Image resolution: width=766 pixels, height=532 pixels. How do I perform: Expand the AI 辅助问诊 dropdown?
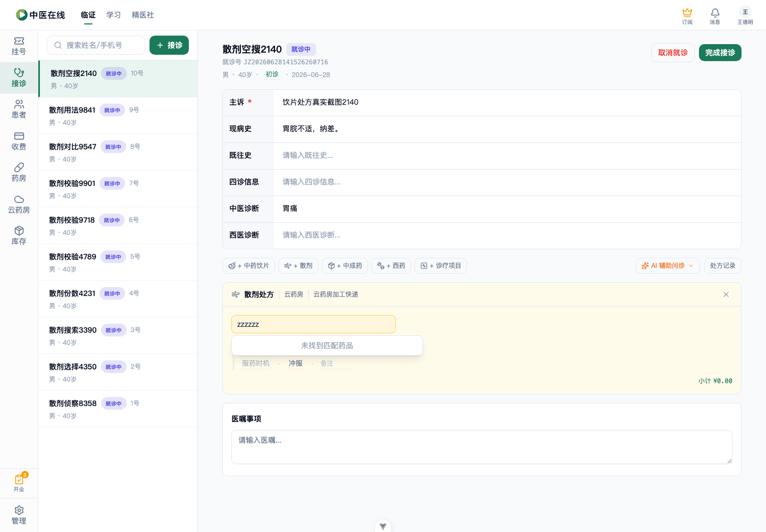[668, 266]
